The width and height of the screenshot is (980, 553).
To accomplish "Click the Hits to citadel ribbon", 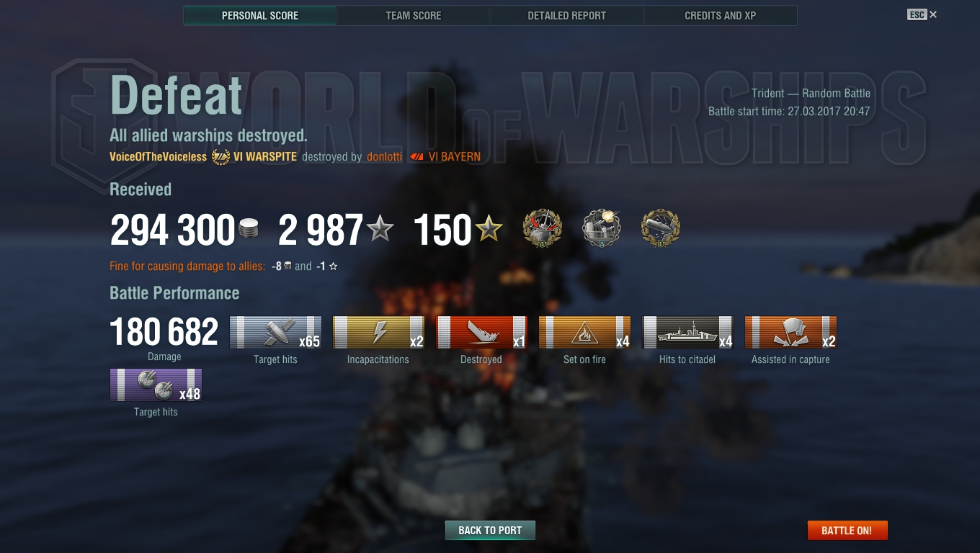I will point(687,333).
